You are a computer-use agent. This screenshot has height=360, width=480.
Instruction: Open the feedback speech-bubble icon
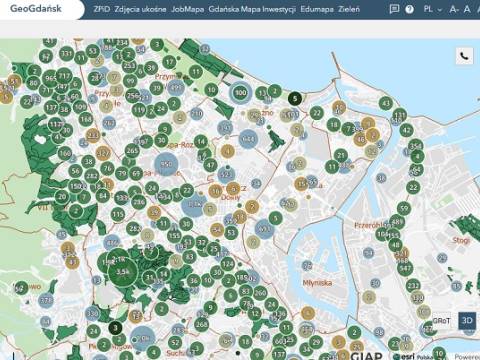[x=394, y=9]
